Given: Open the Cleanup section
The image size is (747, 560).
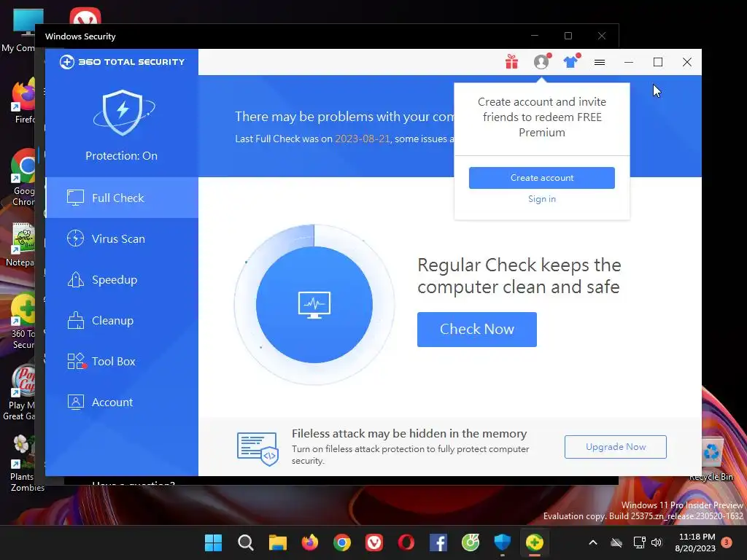Looking at the screenshot, I should pos(122,321).
